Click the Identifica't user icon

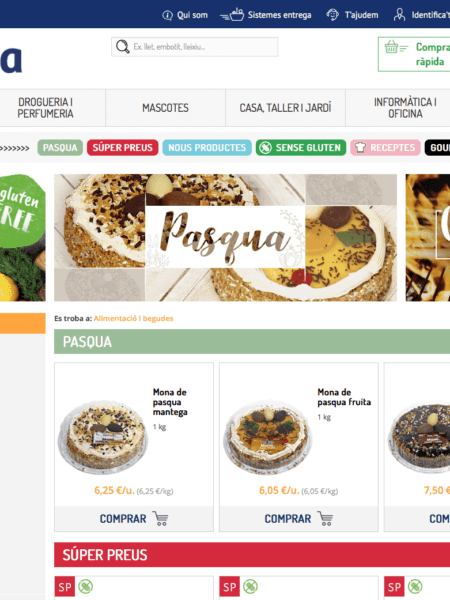tap(399, 15)
